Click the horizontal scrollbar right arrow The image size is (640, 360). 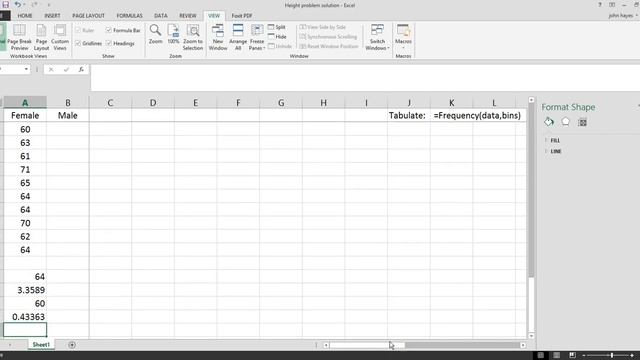point(523,345)
